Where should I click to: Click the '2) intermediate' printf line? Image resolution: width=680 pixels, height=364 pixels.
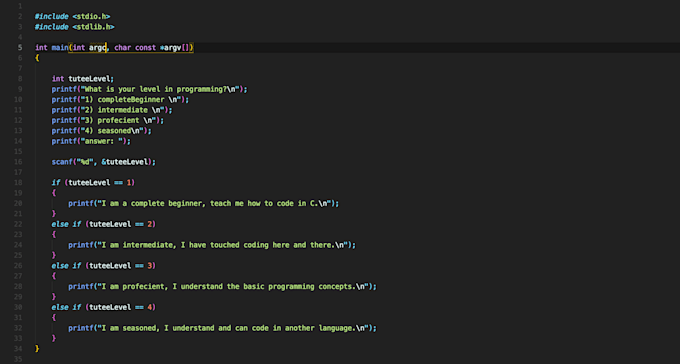(x=112, y=110)
